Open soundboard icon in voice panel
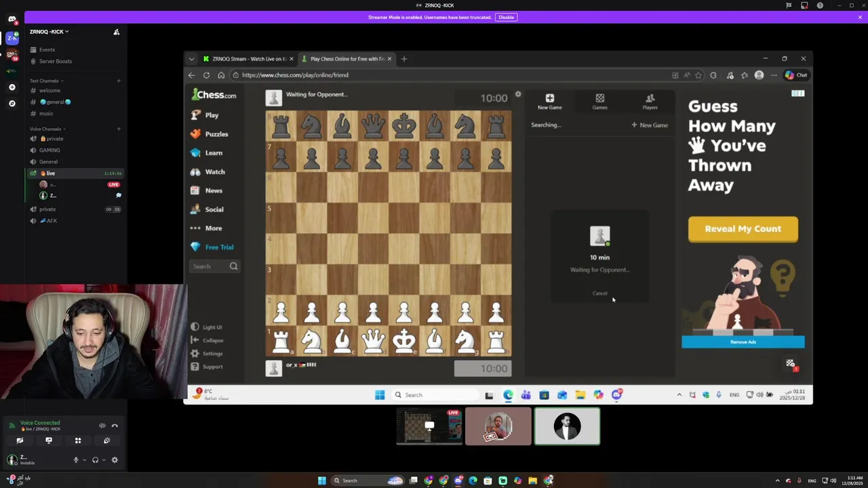The width and height of the screenshot is (868, 488). pyautogui.click(x=107, y=441)
